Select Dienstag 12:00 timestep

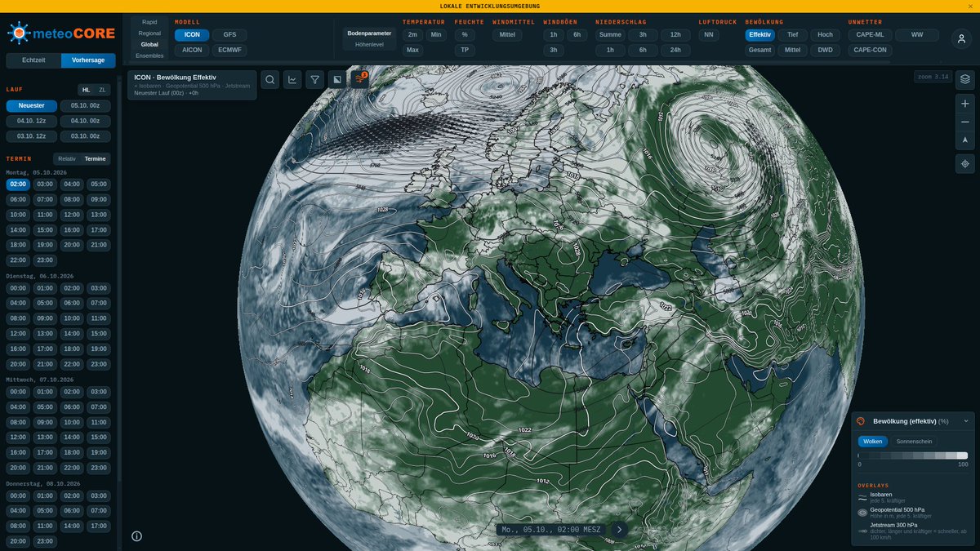(16, 334)
